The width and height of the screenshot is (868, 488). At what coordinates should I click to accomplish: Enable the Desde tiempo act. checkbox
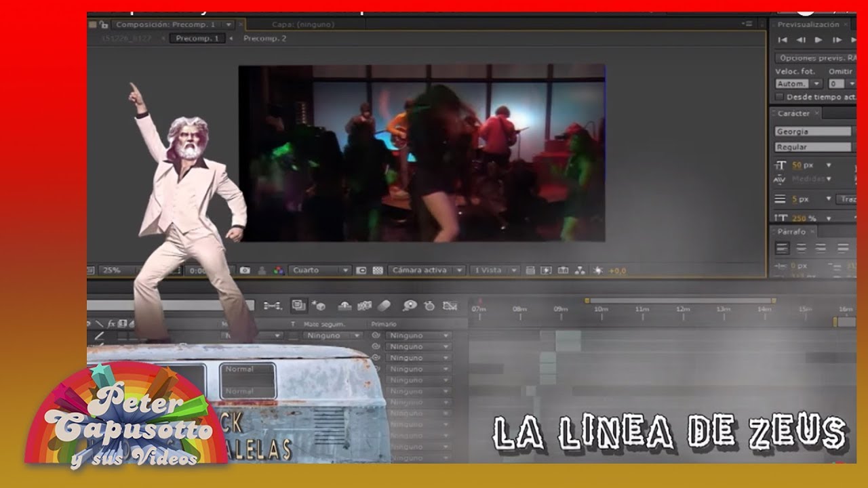780,97
